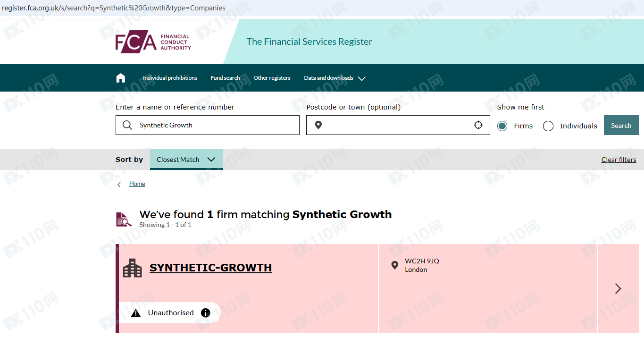Click the warning triangle on Unauthorised badge
Image resolution: width=644 pixels, height=337 pixels.
(x=136, y=313)
